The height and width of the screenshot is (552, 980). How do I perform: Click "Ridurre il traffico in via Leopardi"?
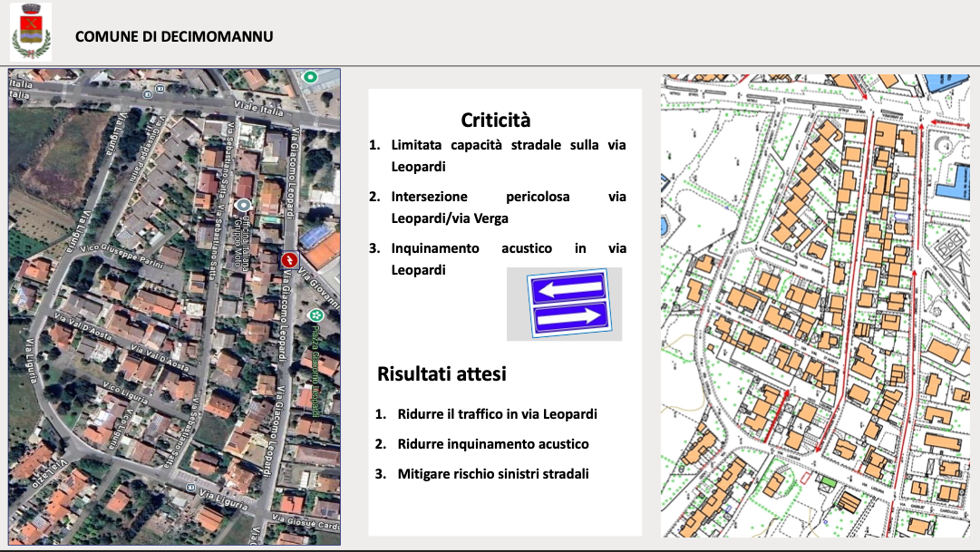pyautogui.click(x=497, y=414)
